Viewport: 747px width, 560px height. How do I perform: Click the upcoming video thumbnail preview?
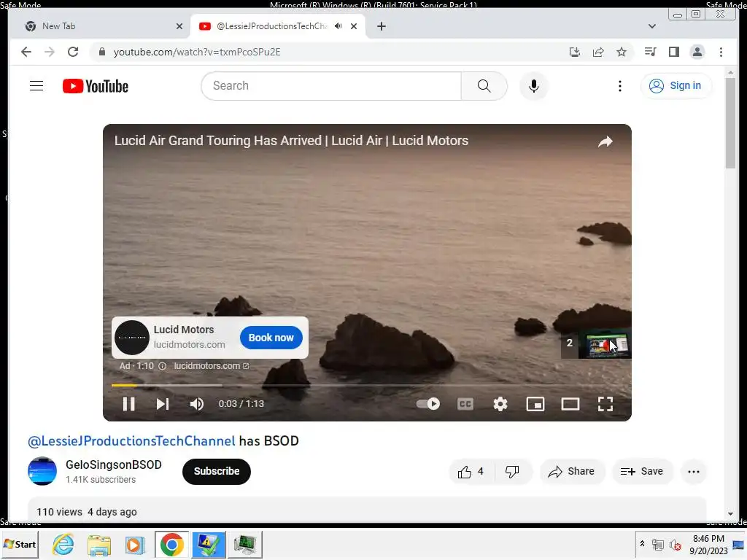pyautogui.click(x=605, y=343)
